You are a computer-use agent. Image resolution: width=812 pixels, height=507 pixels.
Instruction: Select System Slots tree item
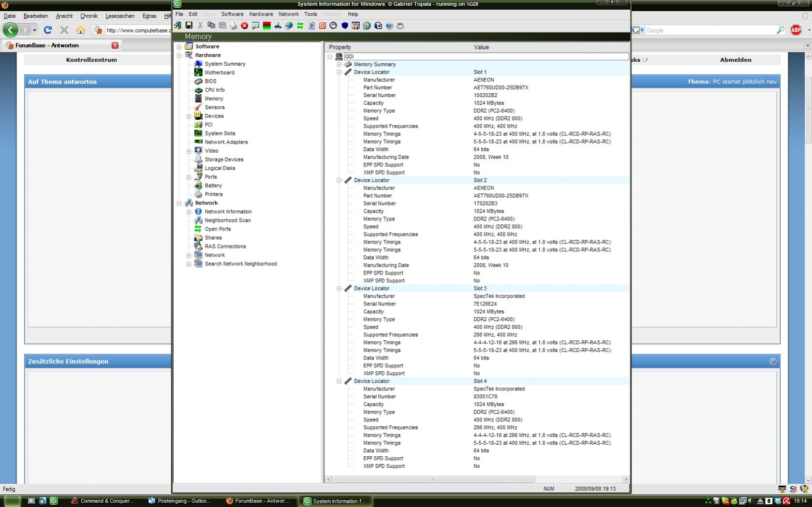pos(220,133)
